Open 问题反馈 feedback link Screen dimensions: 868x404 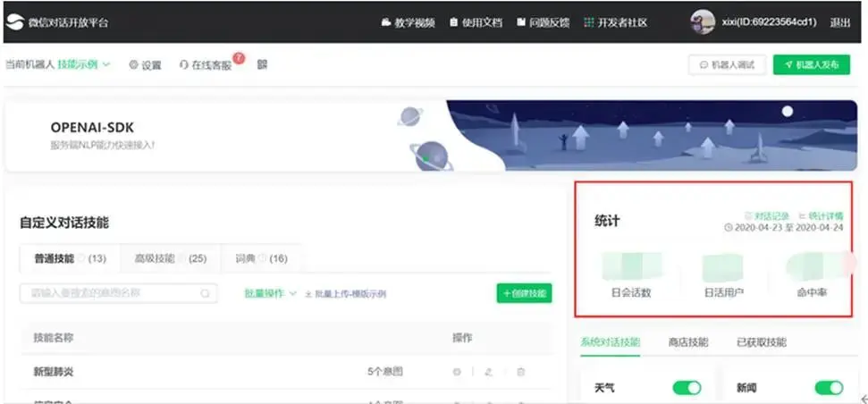click(543, 22)
